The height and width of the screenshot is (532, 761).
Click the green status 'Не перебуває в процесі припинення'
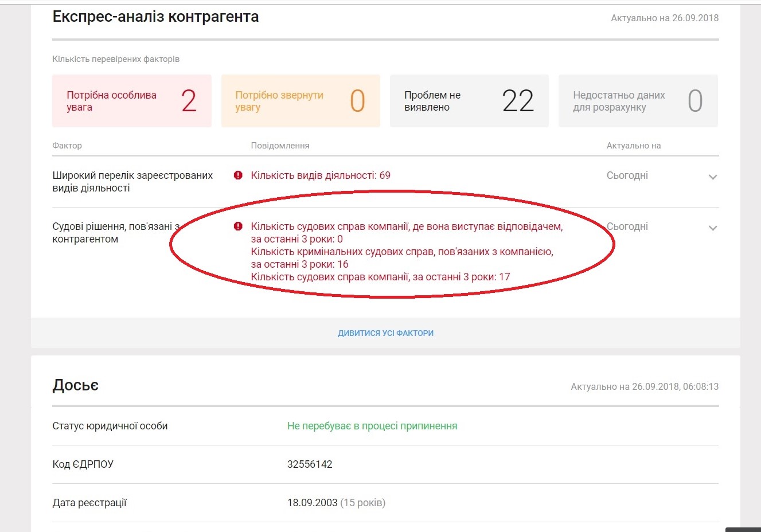pos(372,426)
